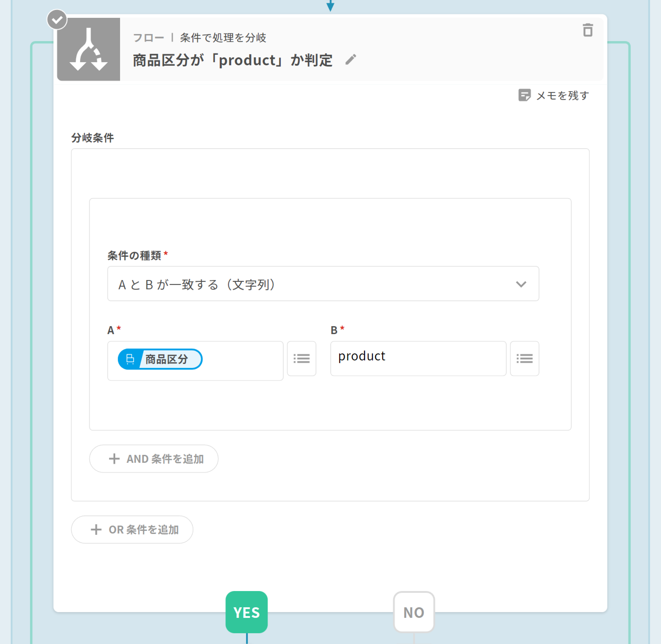Click the 商品区分 variable chip
Image resolution: width=661 pixels, height=644 pixels.
click(x=166, y=359)
